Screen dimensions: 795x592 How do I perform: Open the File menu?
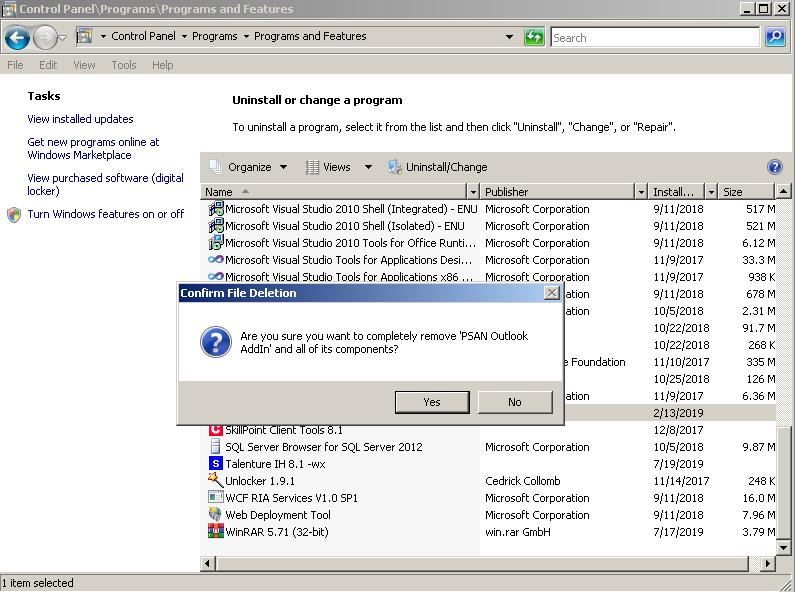[15, 65]
